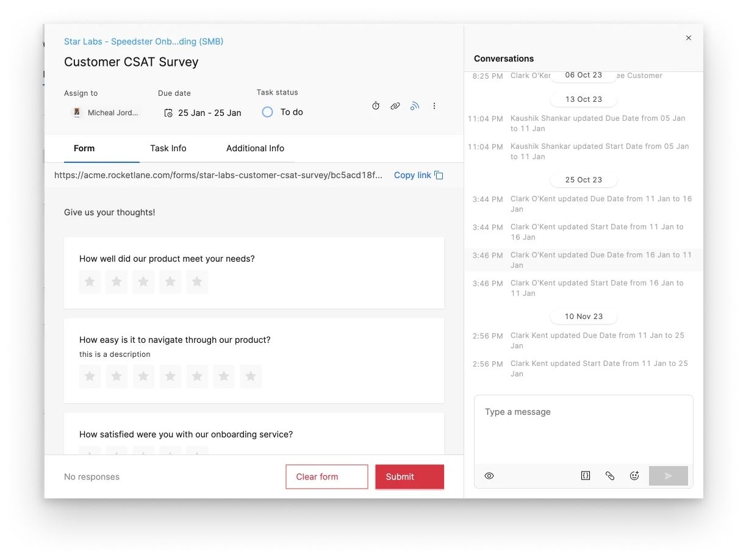This screenshot has width=746, height=560.
Task: Click the Give us your thoughts! text
Action: point(110,212)
